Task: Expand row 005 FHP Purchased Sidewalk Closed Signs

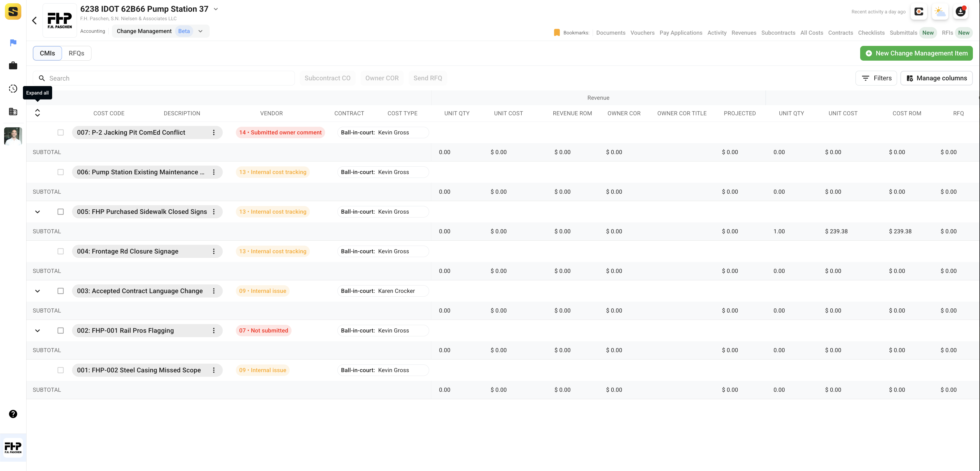Action: tap(37, 212)
